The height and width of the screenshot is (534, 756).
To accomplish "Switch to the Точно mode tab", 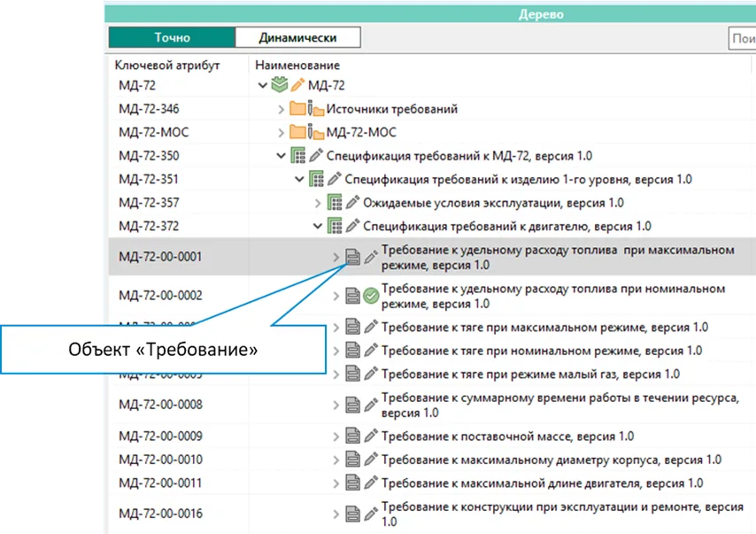I will (172, 37).
